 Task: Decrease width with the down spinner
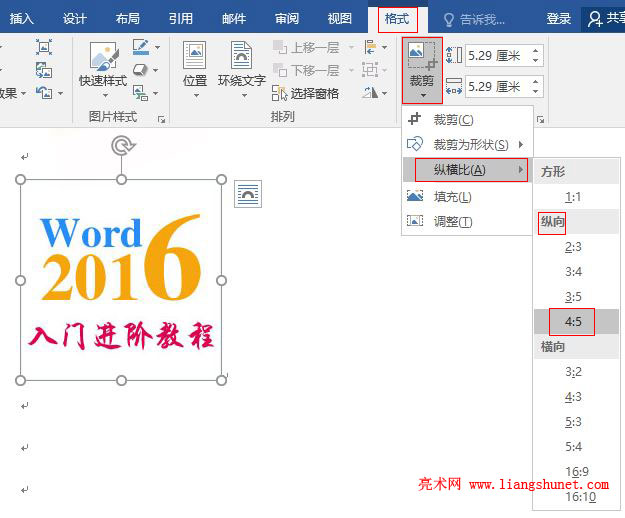click(536, 92)
